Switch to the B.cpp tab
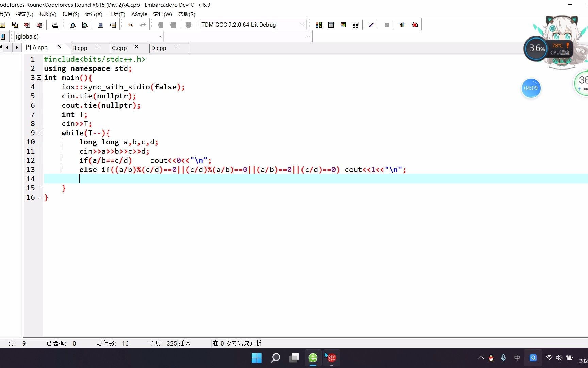Screen dimensions: 588x368 coord(80,48)
